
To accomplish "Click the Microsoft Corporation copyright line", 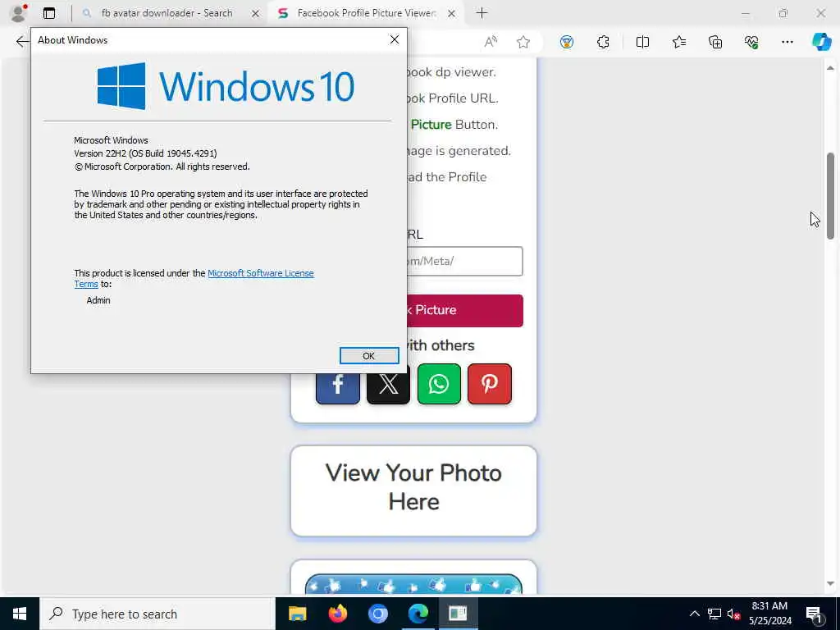I will [x=162, y=167].
